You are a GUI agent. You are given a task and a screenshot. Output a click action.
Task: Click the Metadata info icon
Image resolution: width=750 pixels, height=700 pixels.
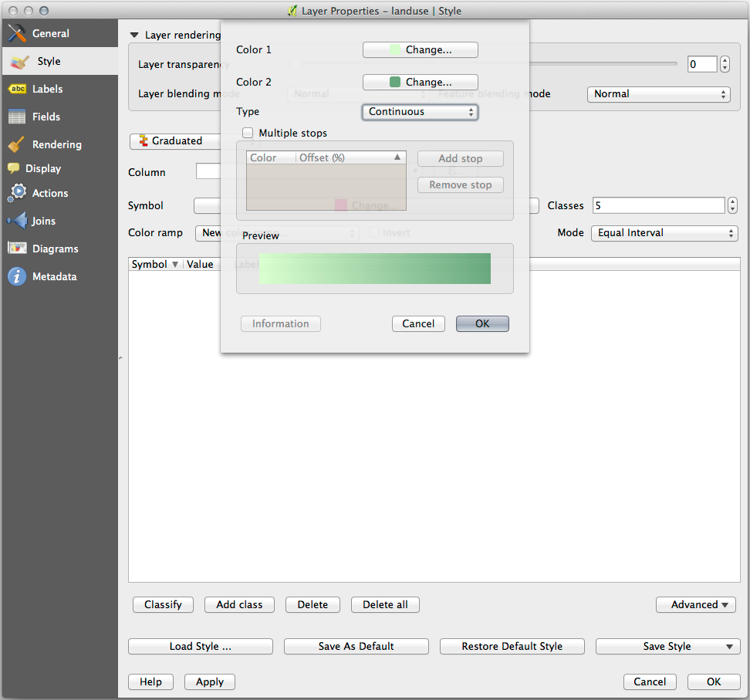[x=17, y=277]
